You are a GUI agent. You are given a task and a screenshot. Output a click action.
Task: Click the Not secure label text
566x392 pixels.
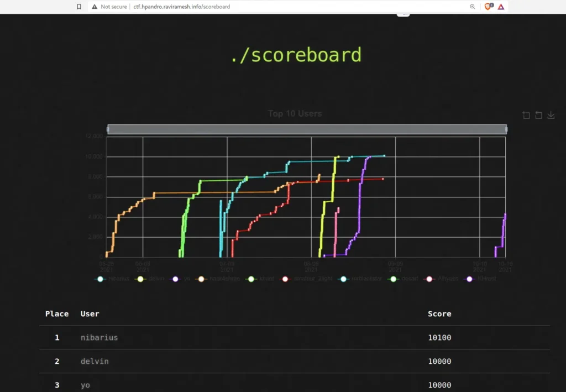click(x=114, y=7)
